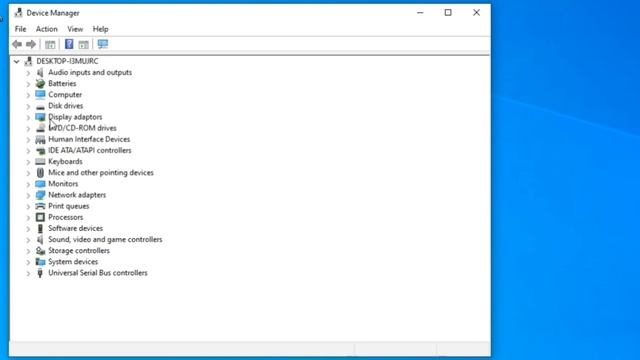Expand the Batteries node

(x=28, y=84)
